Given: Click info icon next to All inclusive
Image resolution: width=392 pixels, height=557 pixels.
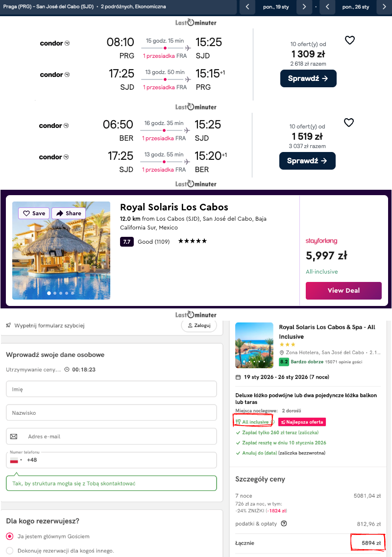Looking at the screenshot, I should (x=273, y=422).
